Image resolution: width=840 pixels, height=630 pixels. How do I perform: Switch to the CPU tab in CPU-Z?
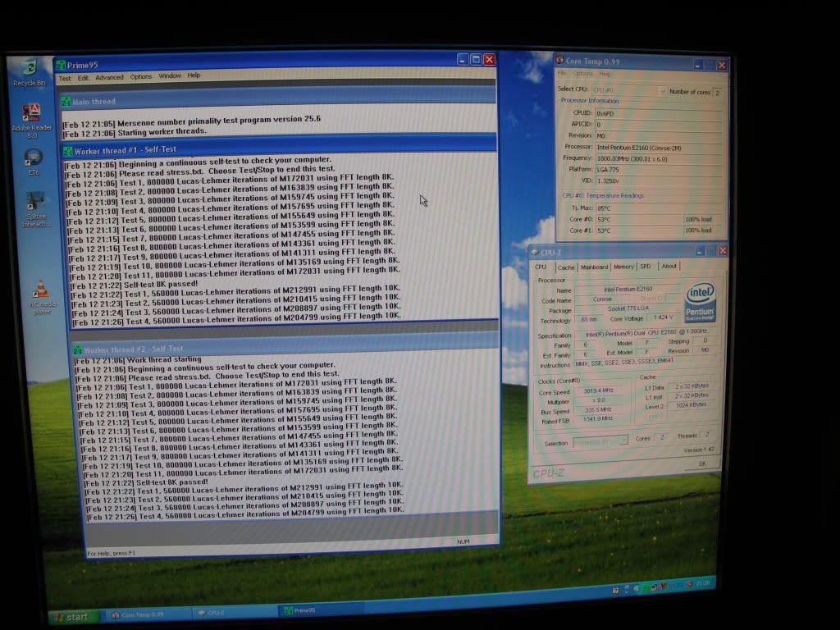541,267
